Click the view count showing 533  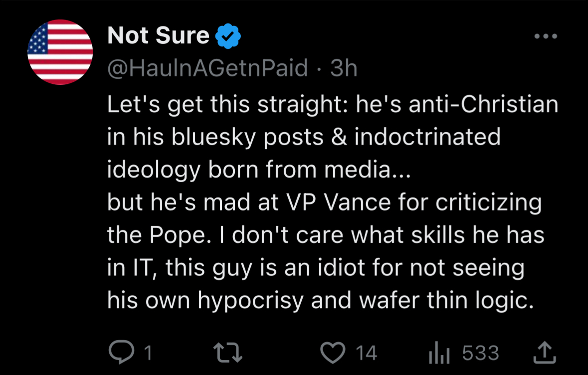(x=481, y=354)
